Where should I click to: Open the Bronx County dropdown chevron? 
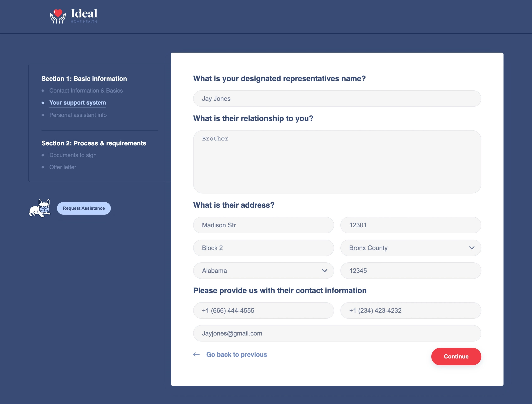tap(472, 248)
